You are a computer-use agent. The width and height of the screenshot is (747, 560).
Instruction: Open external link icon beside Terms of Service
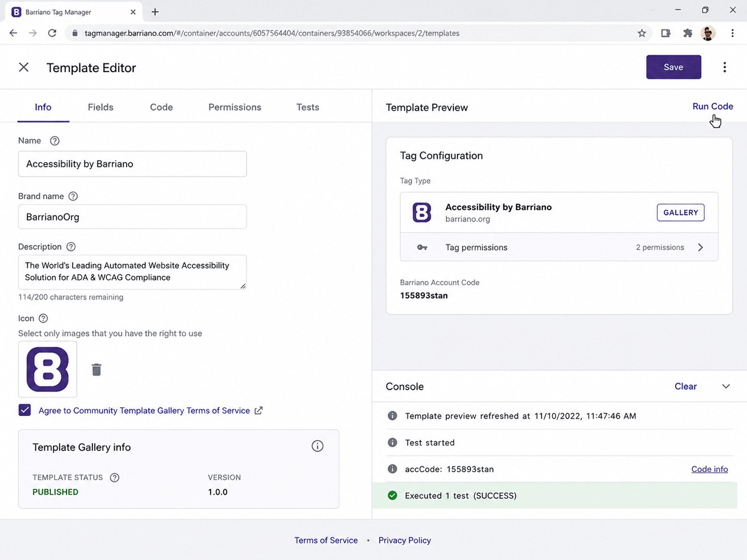(x=258, y=410)
